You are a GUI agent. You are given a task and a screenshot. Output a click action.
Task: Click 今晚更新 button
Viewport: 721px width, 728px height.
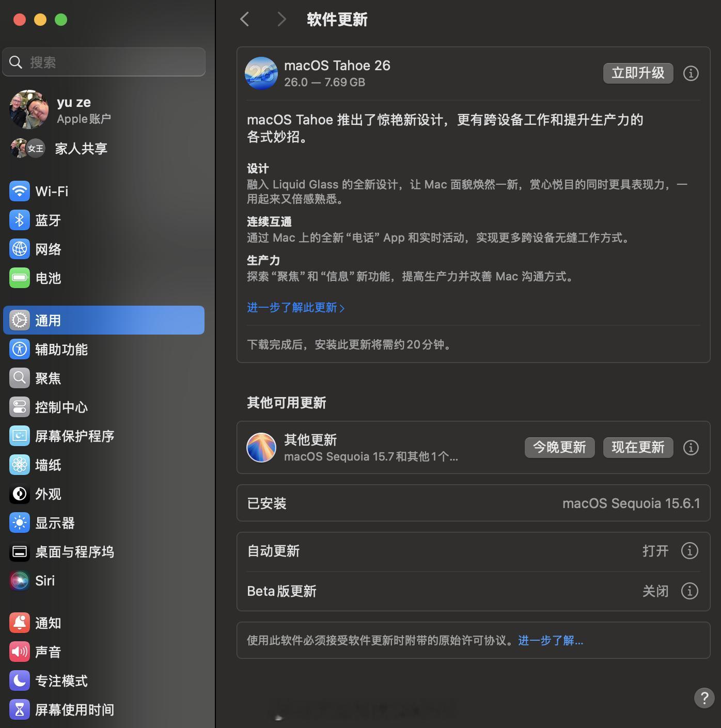[x=559, y=447]
